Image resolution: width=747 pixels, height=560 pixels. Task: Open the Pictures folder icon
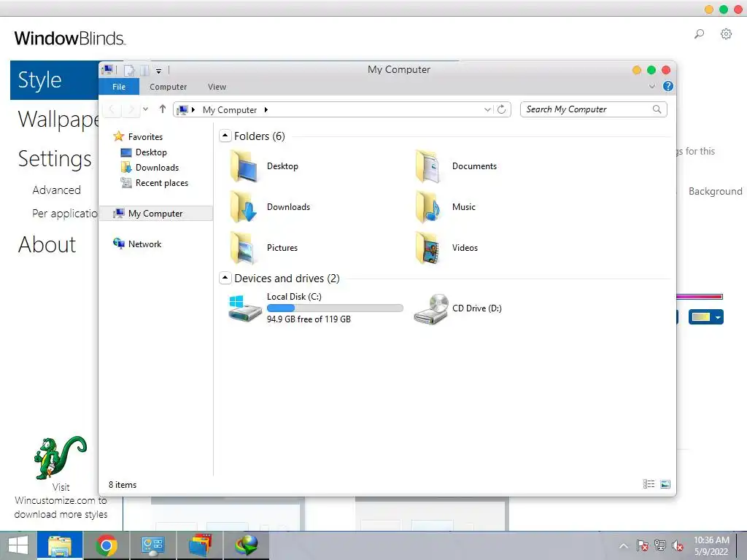[x=244, y=248]
